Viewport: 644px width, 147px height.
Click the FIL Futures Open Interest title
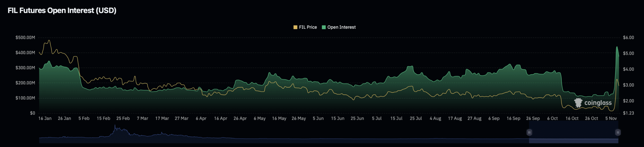[62, 11]
